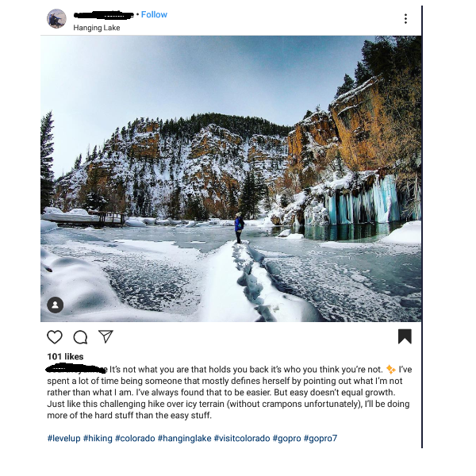Open the #hiking hashtag
This screenshot has height=476, width=476.
click(98, 439)
